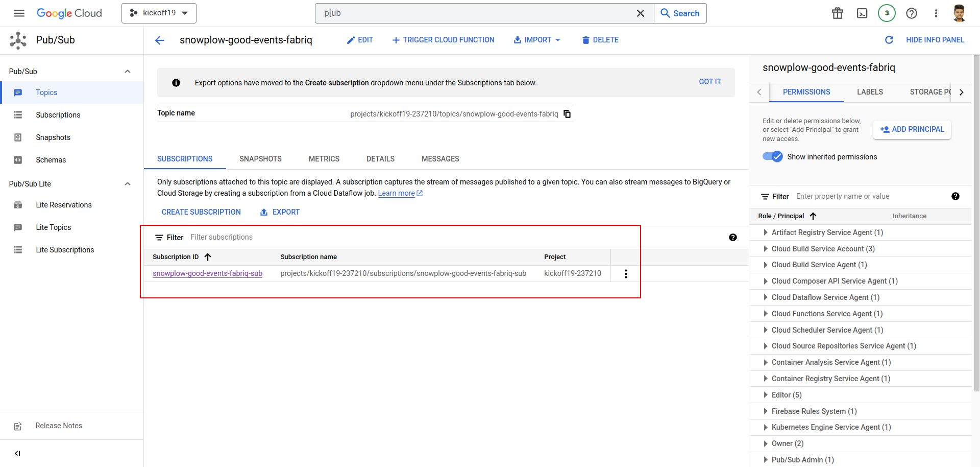Select the PERMISSIONS tab in info panel
This screenshot has width=980, height=467.
(806, 92)
